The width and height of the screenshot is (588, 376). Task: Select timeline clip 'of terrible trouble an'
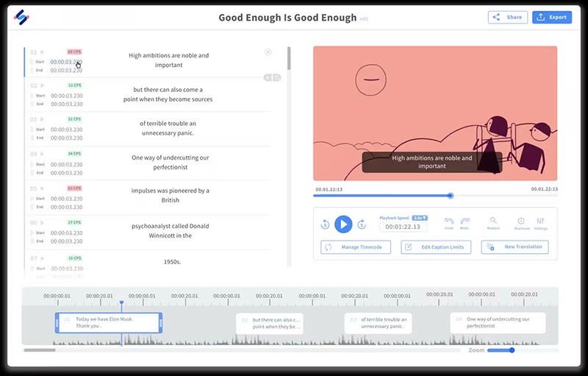tap(379, 323)
